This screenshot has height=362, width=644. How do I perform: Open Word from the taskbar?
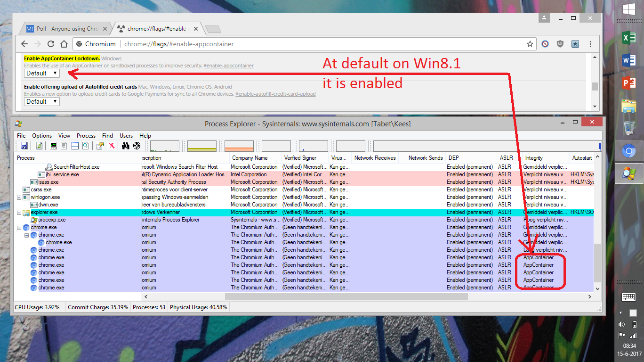coord(629,60)
